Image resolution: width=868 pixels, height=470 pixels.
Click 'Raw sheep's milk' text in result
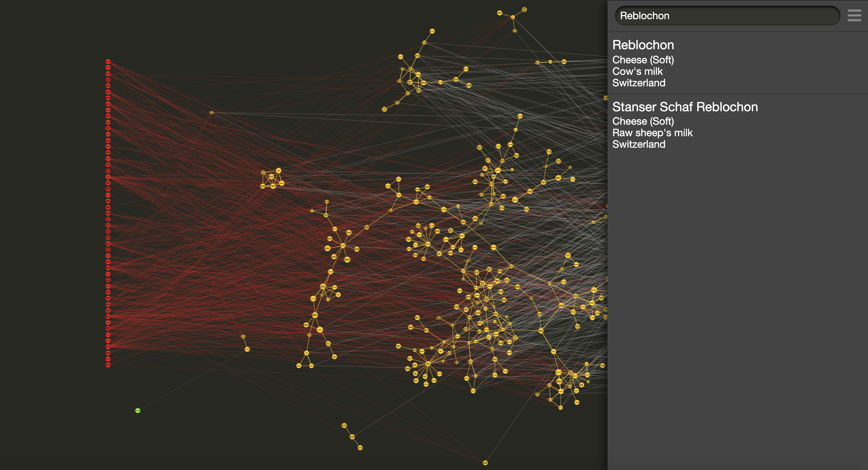pos(652,133)
